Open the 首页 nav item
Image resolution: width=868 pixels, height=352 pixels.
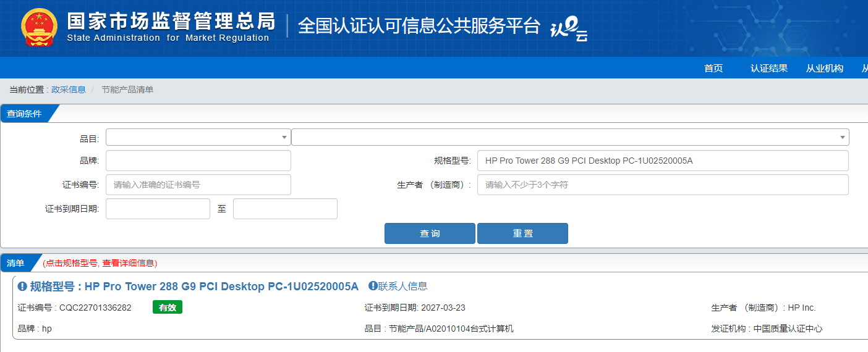[x=713, y=68]
